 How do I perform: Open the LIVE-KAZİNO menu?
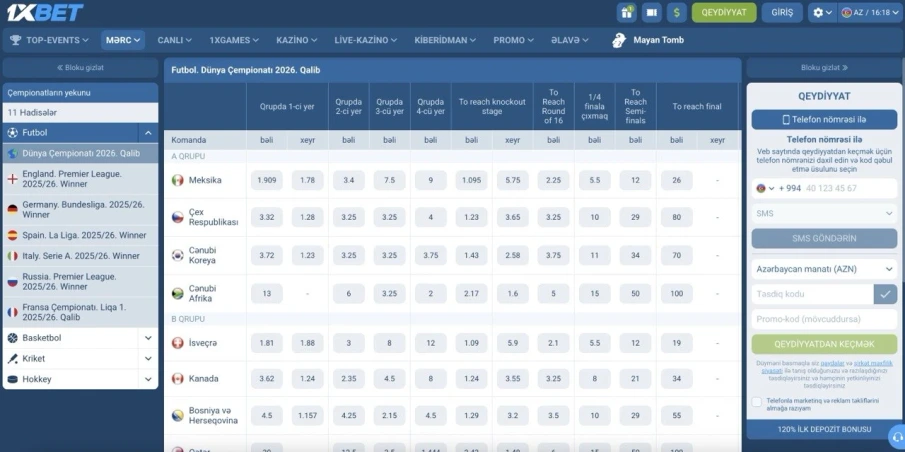click(365, 40)
